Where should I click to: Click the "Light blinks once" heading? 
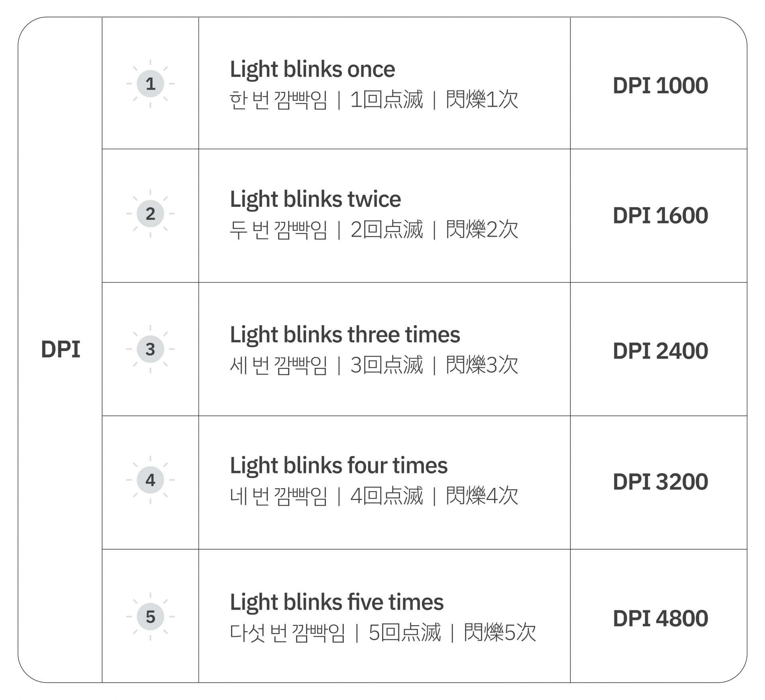pyautogui.click(x=312, y=69)
